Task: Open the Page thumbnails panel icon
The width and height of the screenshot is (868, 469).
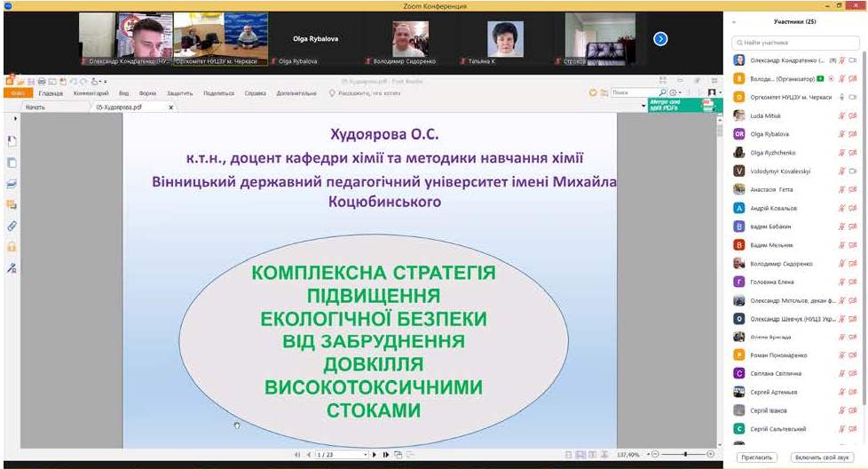Action: point(12,163)
